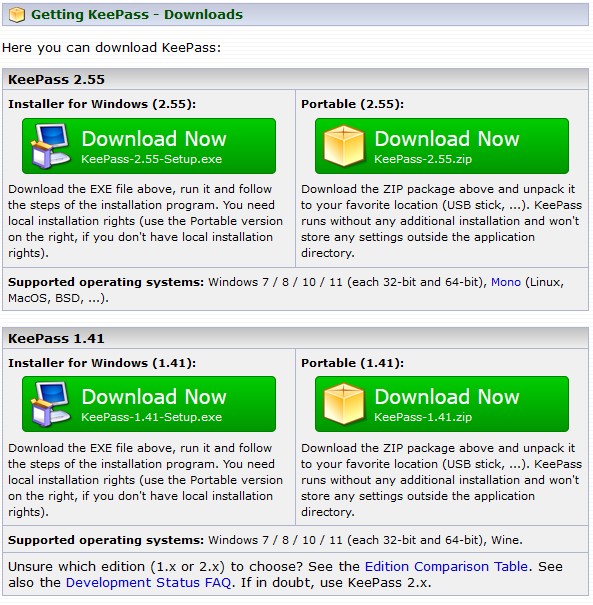
Task: Click 'Portable (2.55):' label
Action: pos(352,104)
